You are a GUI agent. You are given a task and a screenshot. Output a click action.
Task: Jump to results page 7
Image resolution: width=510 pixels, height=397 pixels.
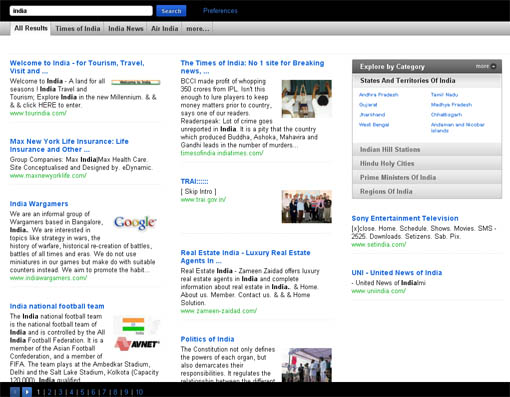(104, 392)
